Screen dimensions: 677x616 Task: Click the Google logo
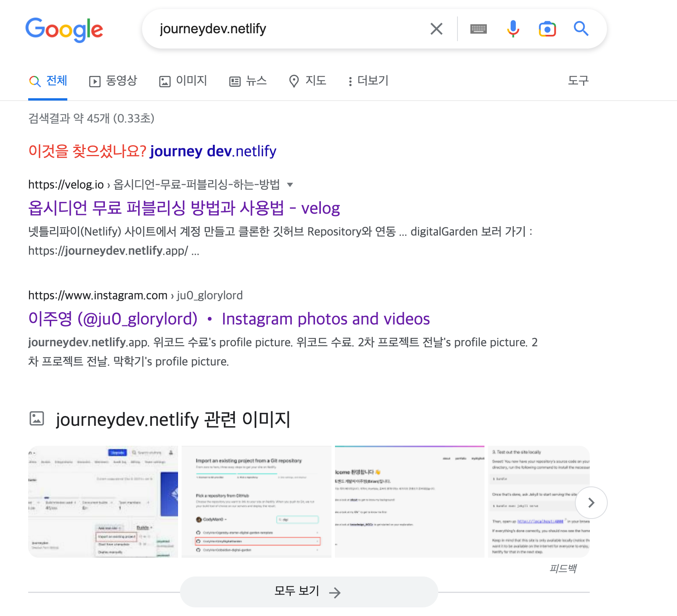pos(64,29)
